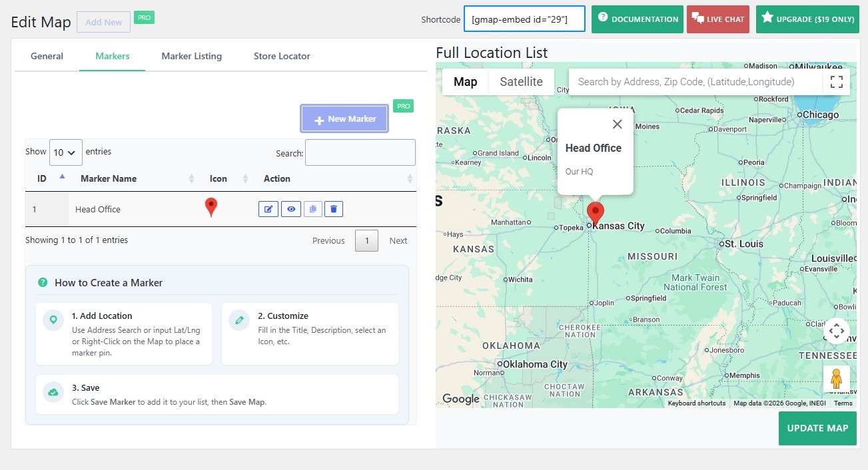Go to Previous page of entries

328,240
